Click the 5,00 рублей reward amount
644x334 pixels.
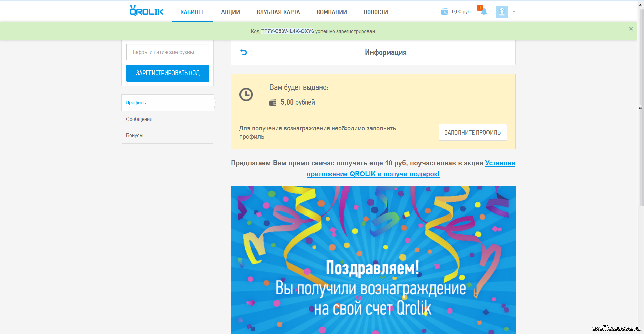tap(298, 102)
